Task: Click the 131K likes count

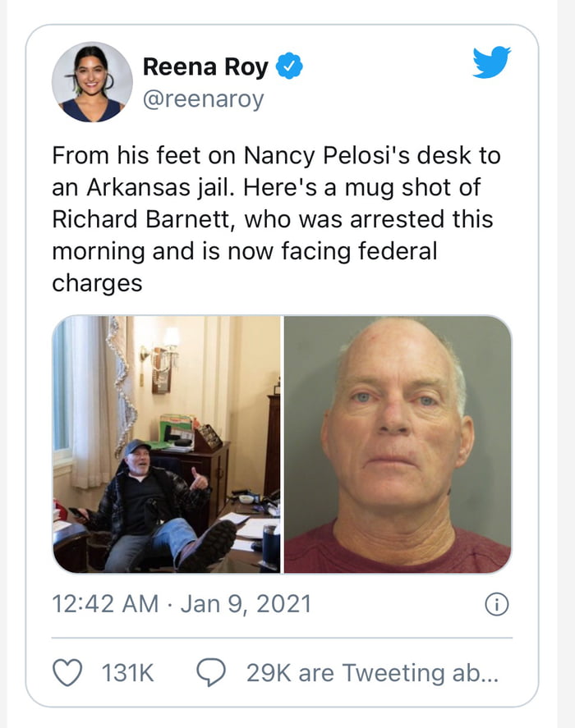Action: (x=127, y=673)
